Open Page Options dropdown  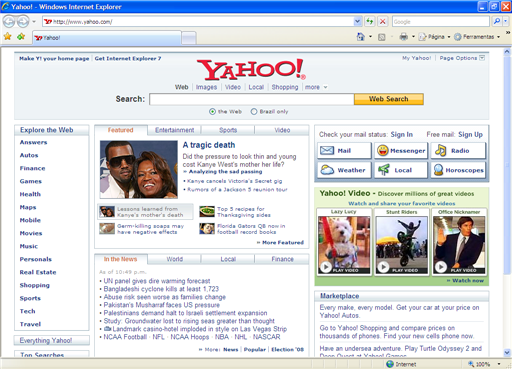click(x=462, y=58)
